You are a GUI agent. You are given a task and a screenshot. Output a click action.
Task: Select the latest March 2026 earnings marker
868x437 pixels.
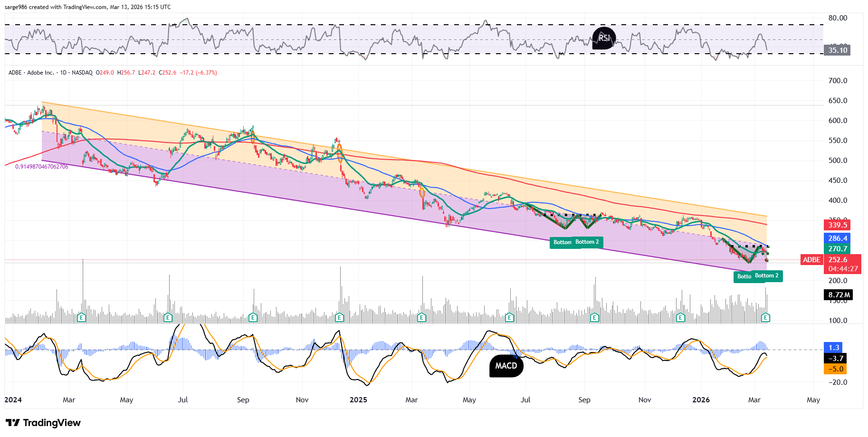765,317
